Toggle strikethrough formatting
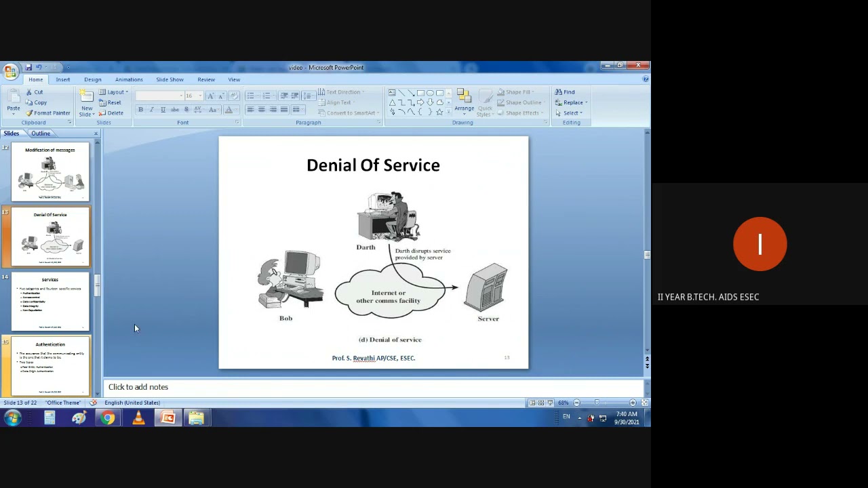This screenshot has height=488, width=868. point(174,110)
